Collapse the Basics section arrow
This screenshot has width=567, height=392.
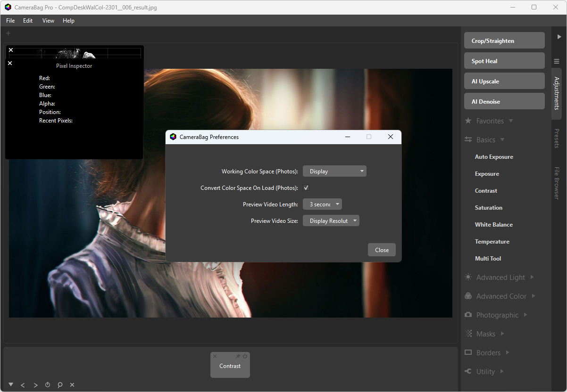502,140
